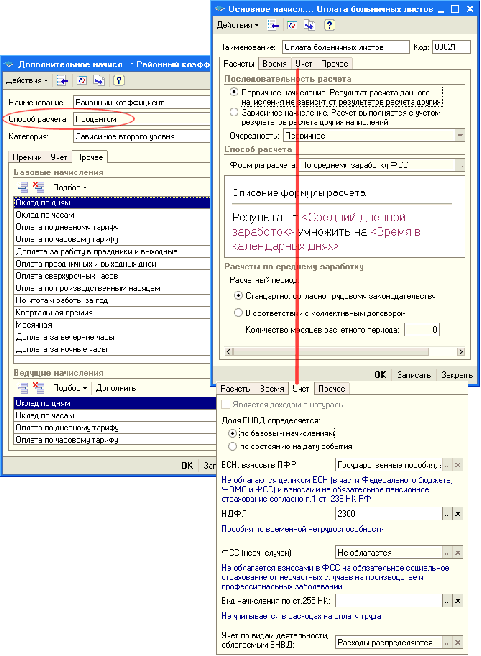Select В соответствии с коллективным договором option
The width and height of the screenshot is (481, 656).
point(238,313)
